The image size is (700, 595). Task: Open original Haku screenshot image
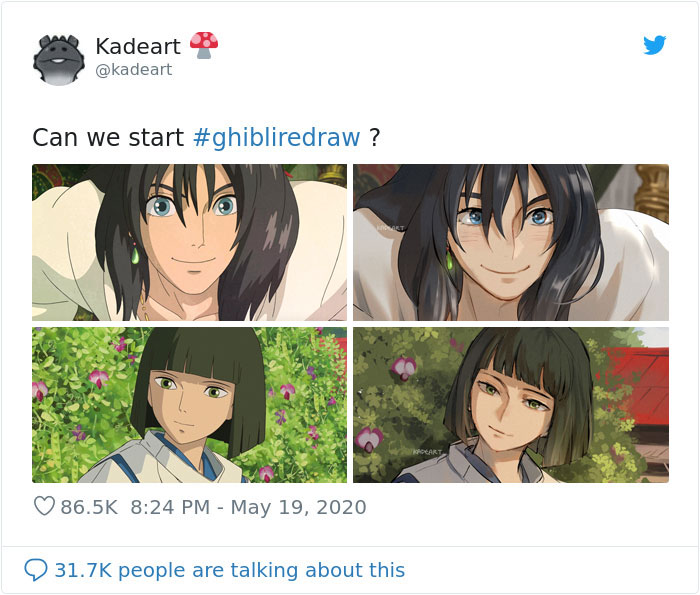coord(189,405)
